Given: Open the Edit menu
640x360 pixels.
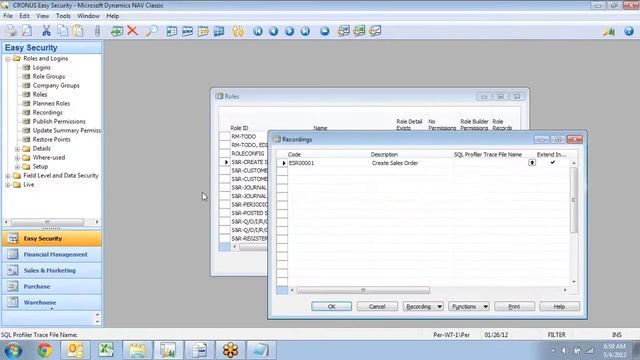Looking at the screenshot, I should pos(24,16).
